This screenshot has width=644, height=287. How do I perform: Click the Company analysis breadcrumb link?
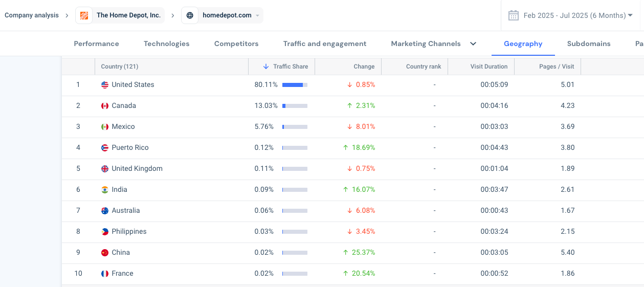[x=32, y=15]
